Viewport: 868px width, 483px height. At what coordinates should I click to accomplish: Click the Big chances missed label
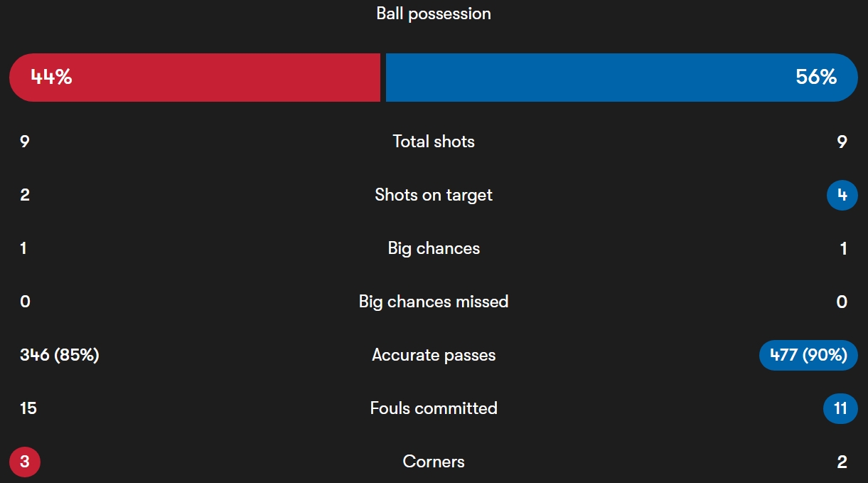coord(434,302)
